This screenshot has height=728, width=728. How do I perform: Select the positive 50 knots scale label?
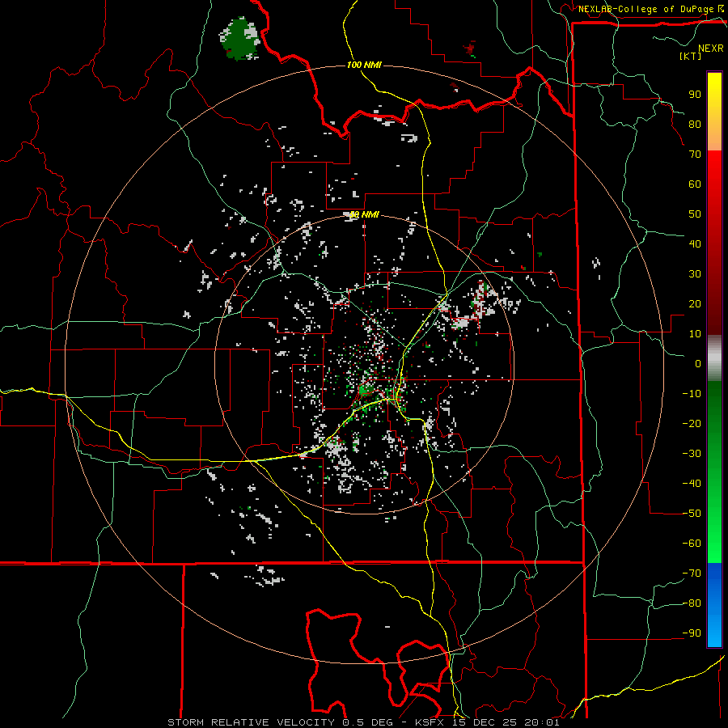(x=695, y=214)
